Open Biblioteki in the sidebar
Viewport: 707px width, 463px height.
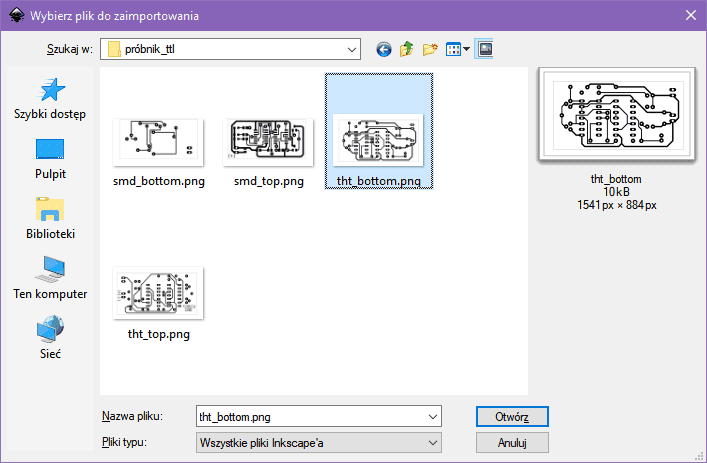(50, 220)
